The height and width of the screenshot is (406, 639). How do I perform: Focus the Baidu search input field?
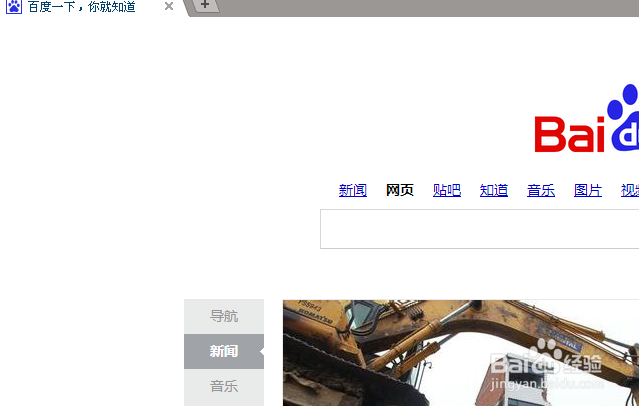coord(480,229)
